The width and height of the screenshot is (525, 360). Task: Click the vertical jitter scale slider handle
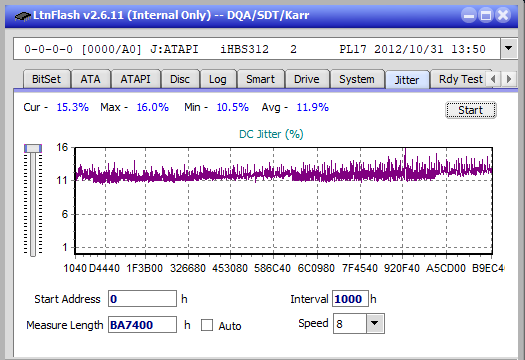[33, 148]
